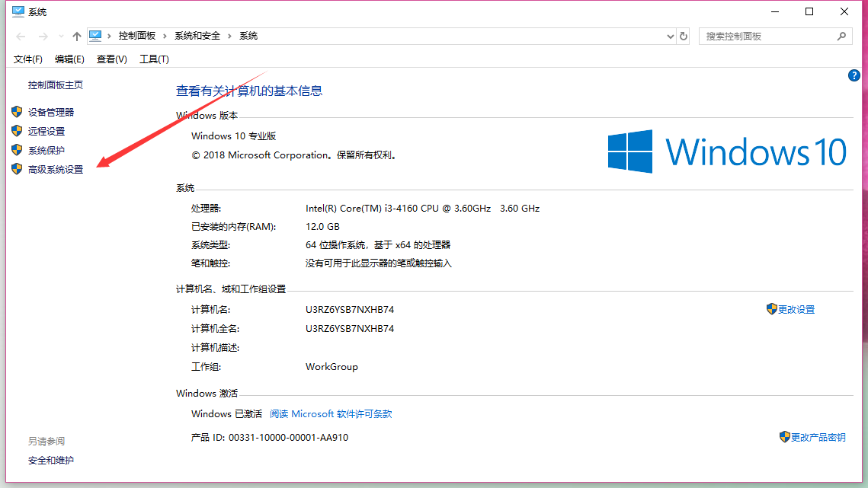Expand the chevron after 系统和安全 breadcrumb
Viewport: 868px width, 488px height.
click(229, 36)
